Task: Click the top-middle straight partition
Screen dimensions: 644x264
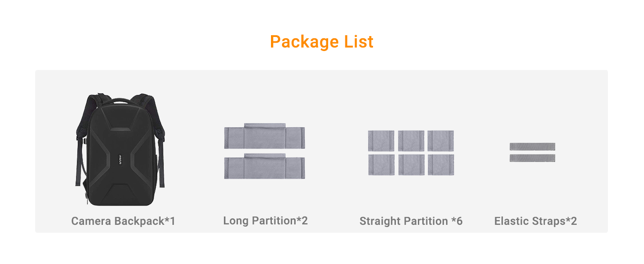Action: 411,141
